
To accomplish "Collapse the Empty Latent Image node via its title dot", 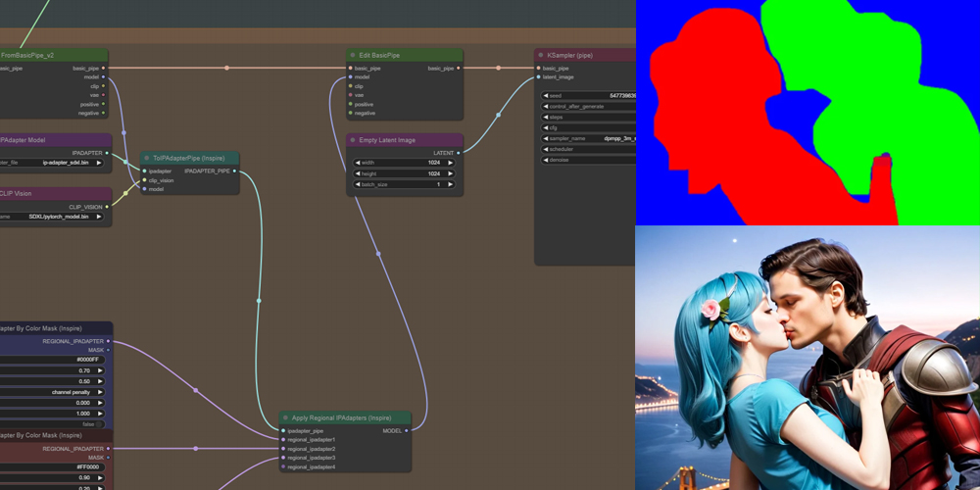I will [x=353, y=140].
